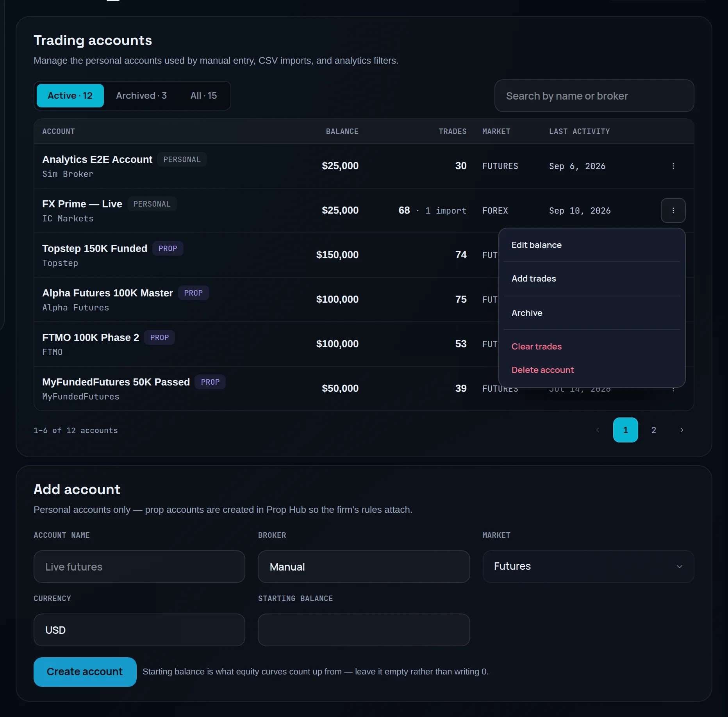Choose Delete account menu option
The height and width of the screenshot is (717, 728).
[x=592, y=370]
